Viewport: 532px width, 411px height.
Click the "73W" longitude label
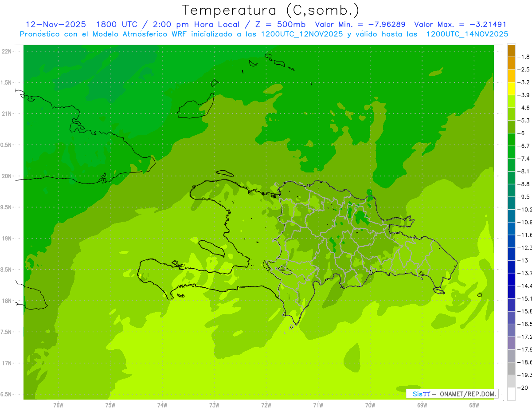coord(214,405)
